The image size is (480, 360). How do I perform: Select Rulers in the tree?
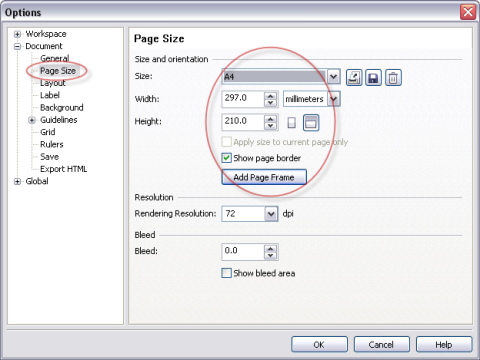(x=51, y=144)
